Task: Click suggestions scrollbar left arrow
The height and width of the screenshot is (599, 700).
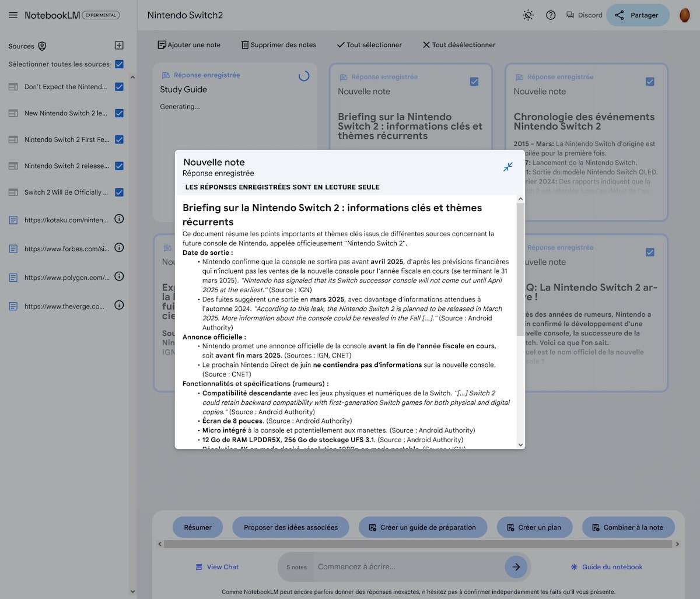Action: 160,544
